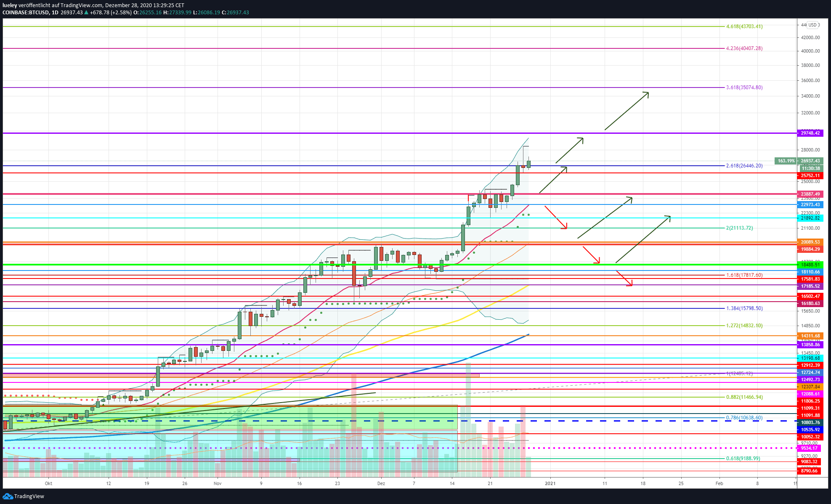831x504 pixels.
Task: Select the 8790.66 red price tag
Action: 810,471
